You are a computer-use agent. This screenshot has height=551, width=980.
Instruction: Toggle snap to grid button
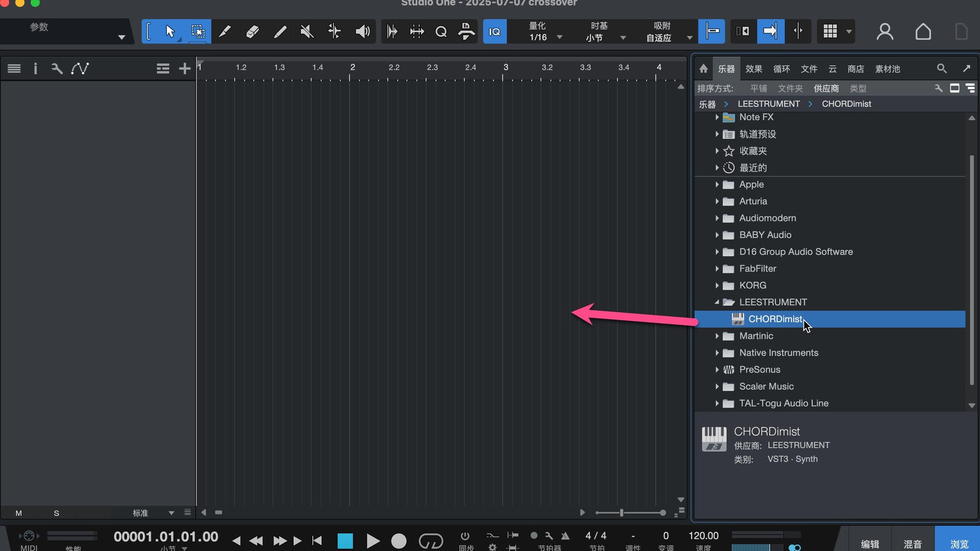pos(712,32)
